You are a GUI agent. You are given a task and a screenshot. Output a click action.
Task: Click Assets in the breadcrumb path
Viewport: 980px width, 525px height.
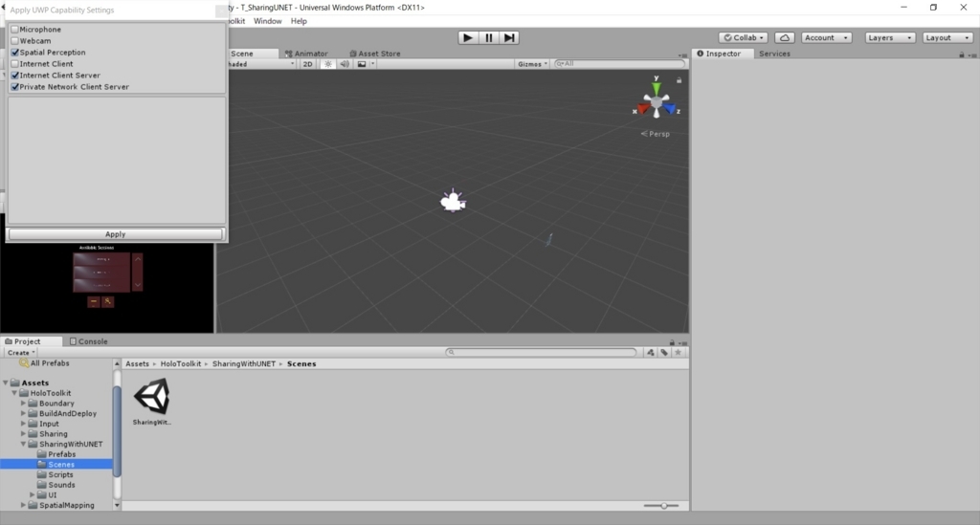click(137, 364)
